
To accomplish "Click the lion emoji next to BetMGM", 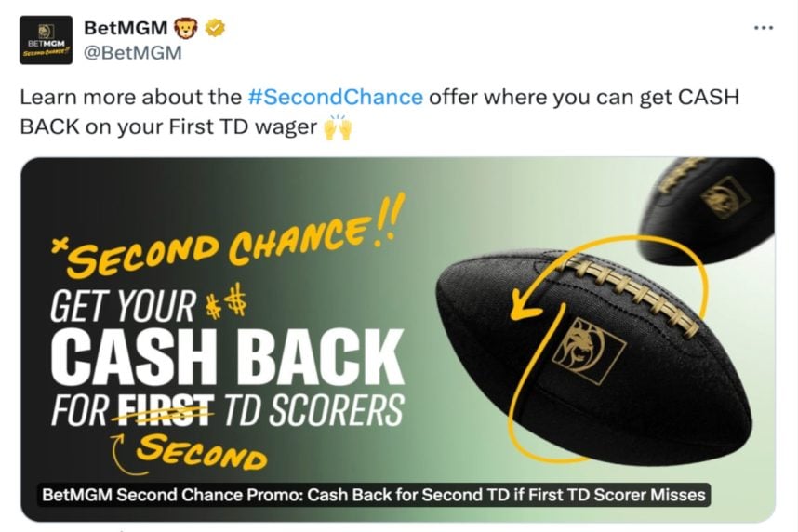I will [186, 28].
